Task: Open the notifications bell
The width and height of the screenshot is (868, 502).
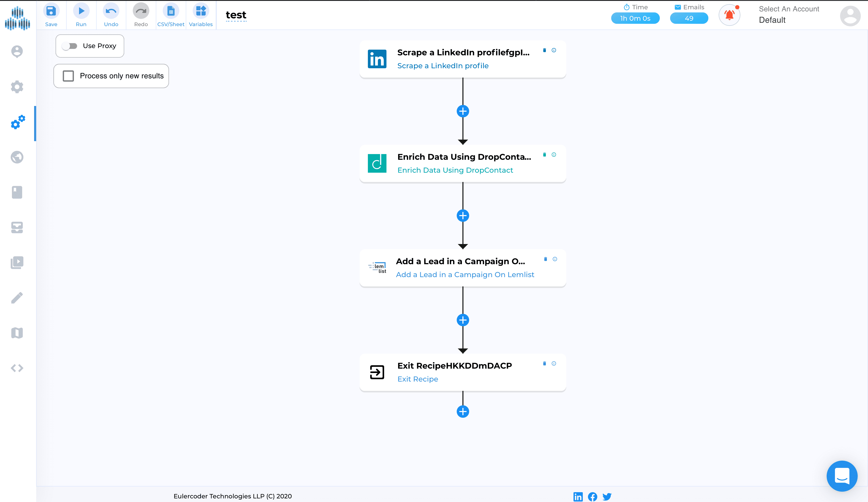Action: 729,15
